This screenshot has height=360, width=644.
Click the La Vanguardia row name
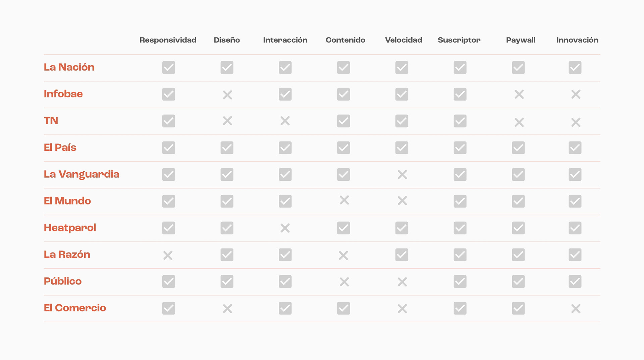(82, 174)
